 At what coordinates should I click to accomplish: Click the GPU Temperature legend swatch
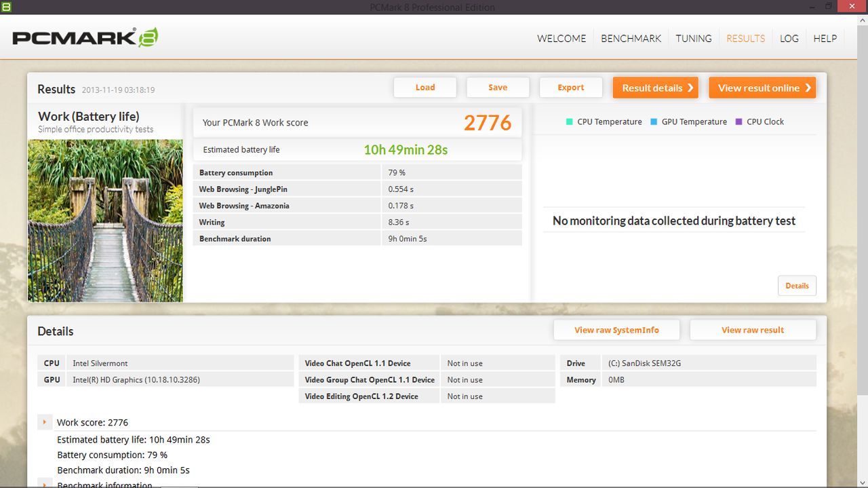click(654, 122)
